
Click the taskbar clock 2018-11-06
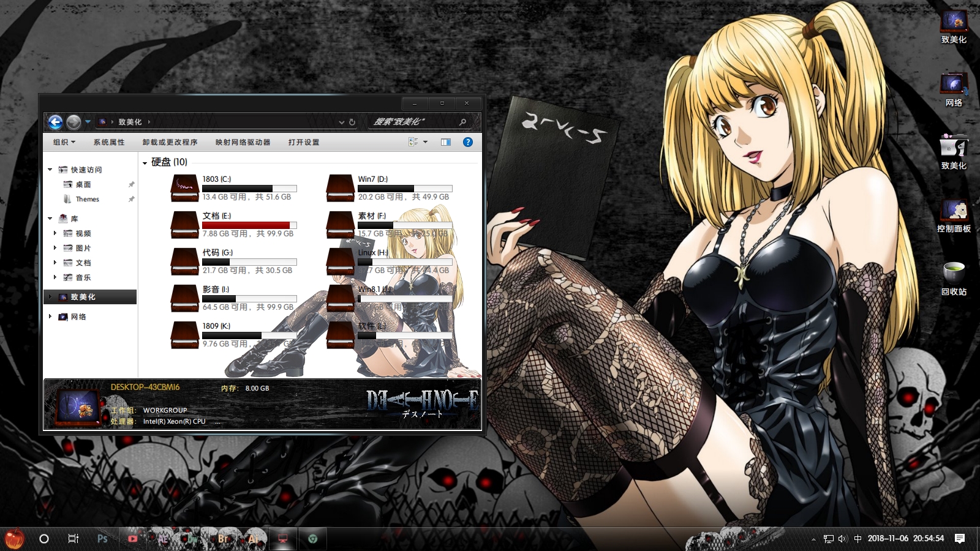(x=906, y=539)
